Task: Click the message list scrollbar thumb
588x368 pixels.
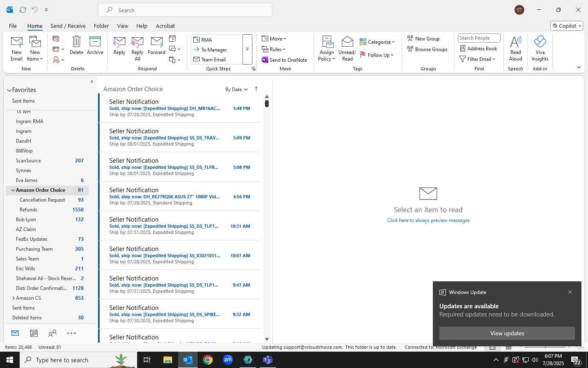Action: pos(267,103)
